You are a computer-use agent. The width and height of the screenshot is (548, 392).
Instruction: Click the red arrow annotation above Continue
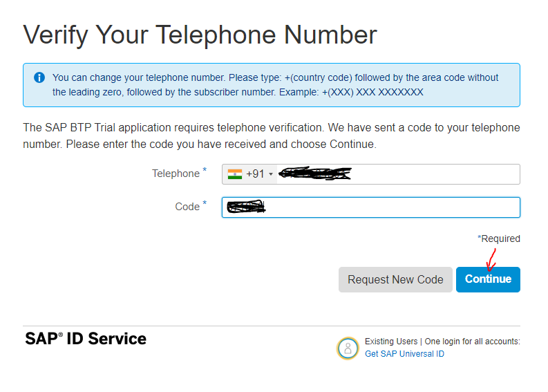coord(491,260)
